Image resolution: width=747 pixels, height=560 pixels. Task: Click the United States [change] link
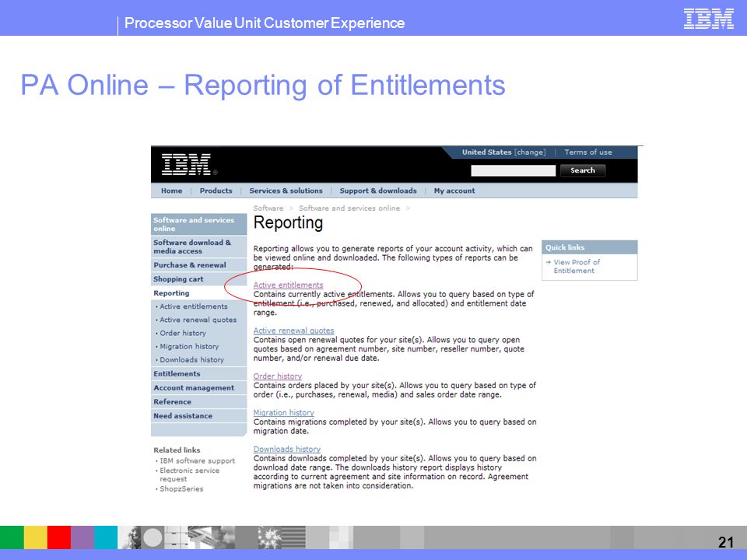(x=503, y=152)
